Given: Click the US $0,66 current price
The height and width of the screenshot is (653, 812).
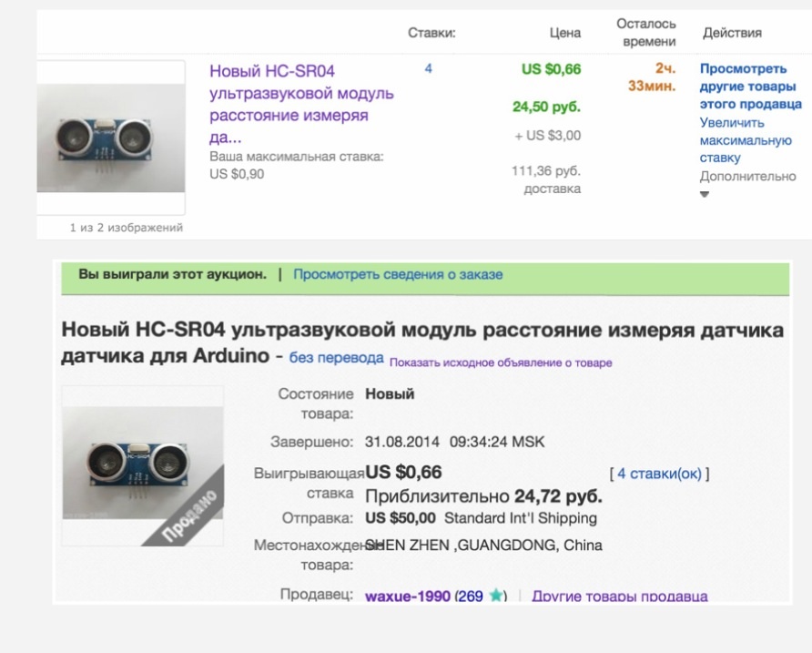Looking at the screenshot, I should click(551, 69).
